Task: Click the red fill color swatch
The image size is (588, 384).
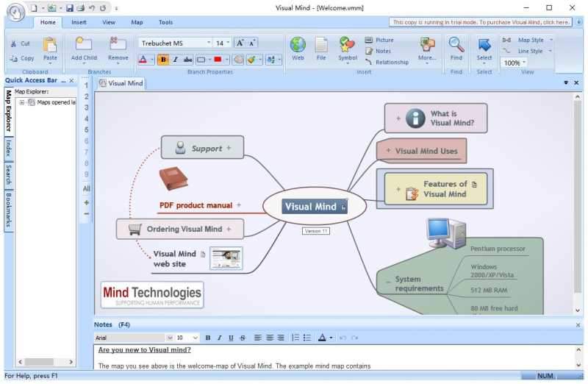Action: (x=218, y=60)
